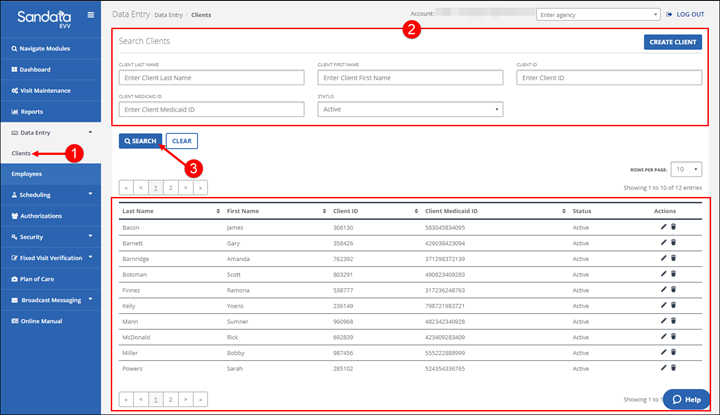Click the Search button
This screenshot has width=720, height=415.
[x=140, y=141]
